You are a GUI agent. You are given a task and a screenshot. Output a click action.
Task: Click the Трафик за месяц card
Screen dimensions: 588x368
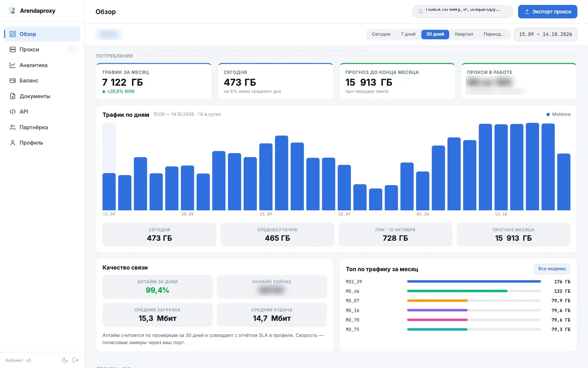point(154,81)
